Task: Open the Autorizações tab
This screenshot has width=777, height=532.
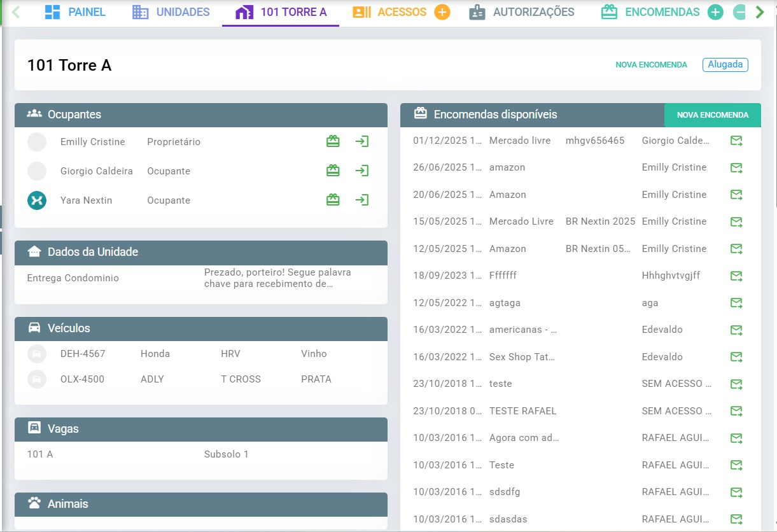Action: [522, 12]
